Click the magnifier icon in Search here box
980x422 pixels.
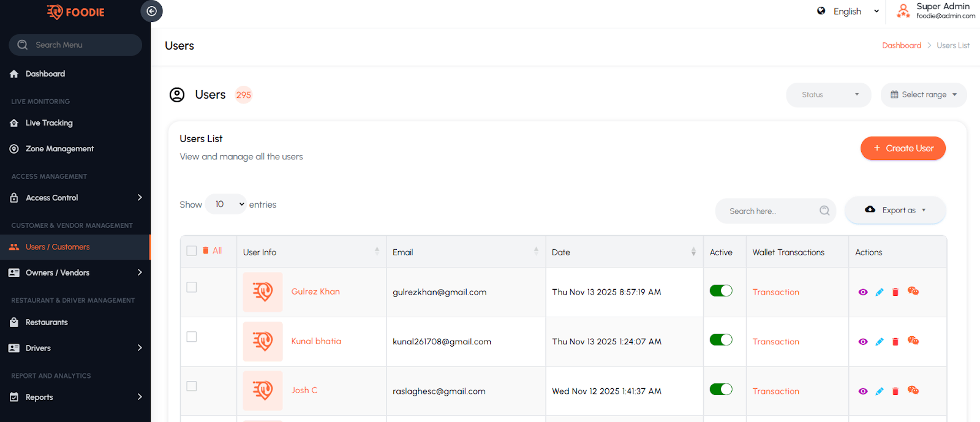click(824, 211)
